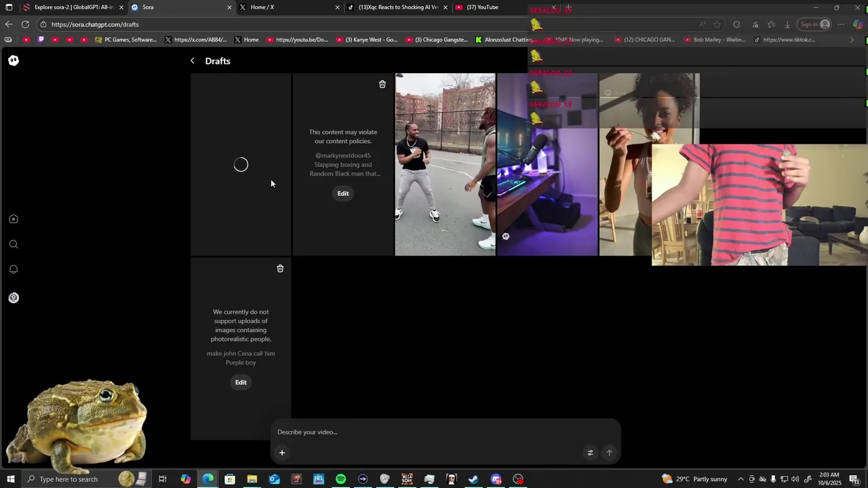This screenshot has height=488, width=868.
Task: Open the woman eating draft video
Action: 625,165
